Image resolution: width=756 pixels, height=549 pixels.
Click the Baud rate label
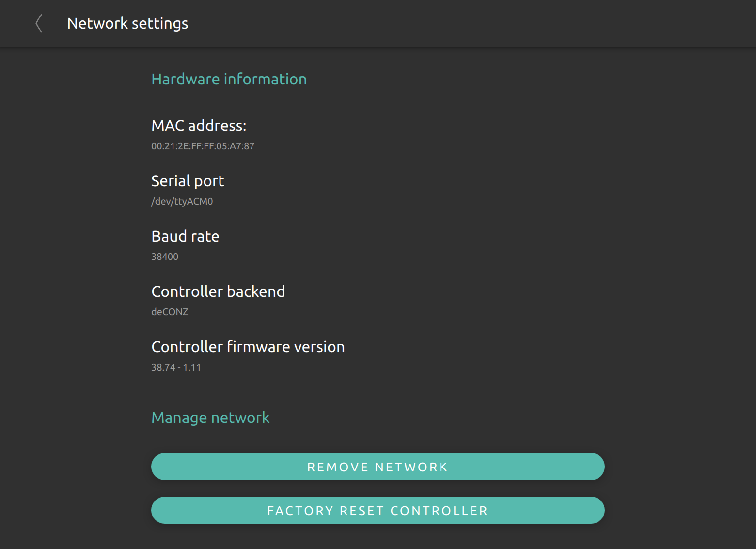coord(185,236)
